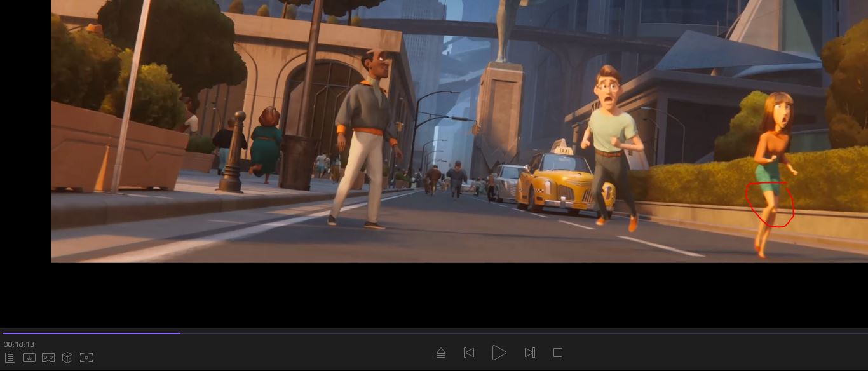Click the screen capture frame icon
The height and width of the screenshot is (371, 868).
pos(86,358)
